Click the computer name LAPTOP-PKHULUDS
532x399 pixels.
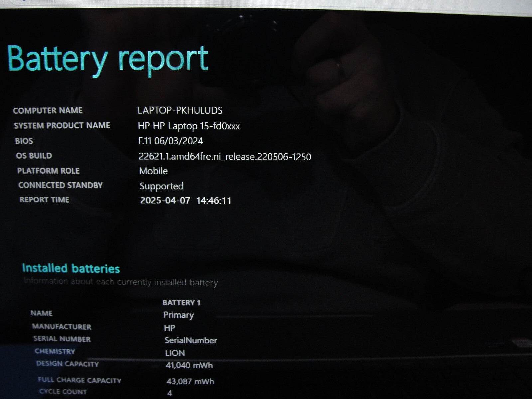point(180,110)
